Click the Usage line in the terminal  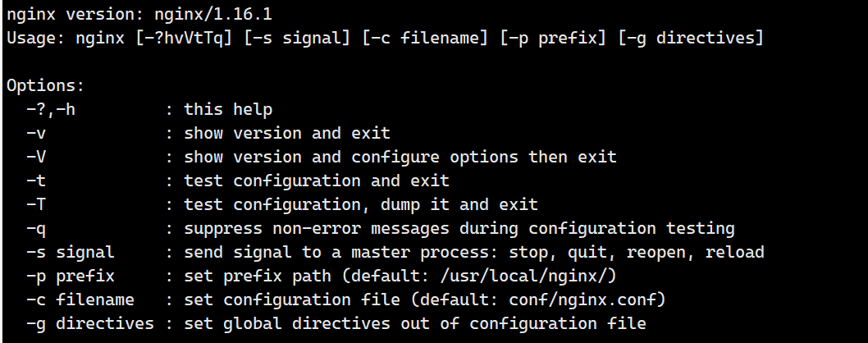click(385, 39)
